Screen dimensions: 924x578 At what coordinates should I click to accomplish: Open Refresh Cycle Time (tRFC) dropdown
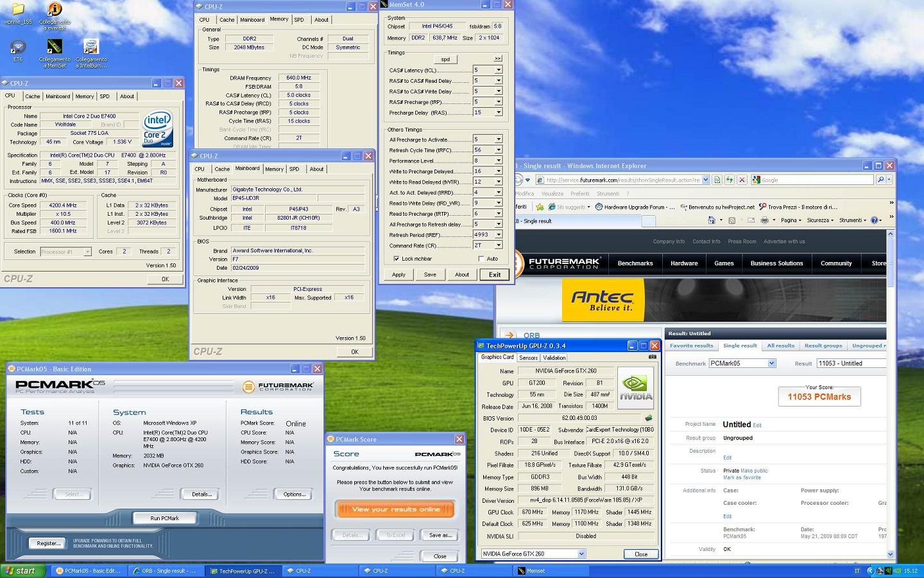498,150
